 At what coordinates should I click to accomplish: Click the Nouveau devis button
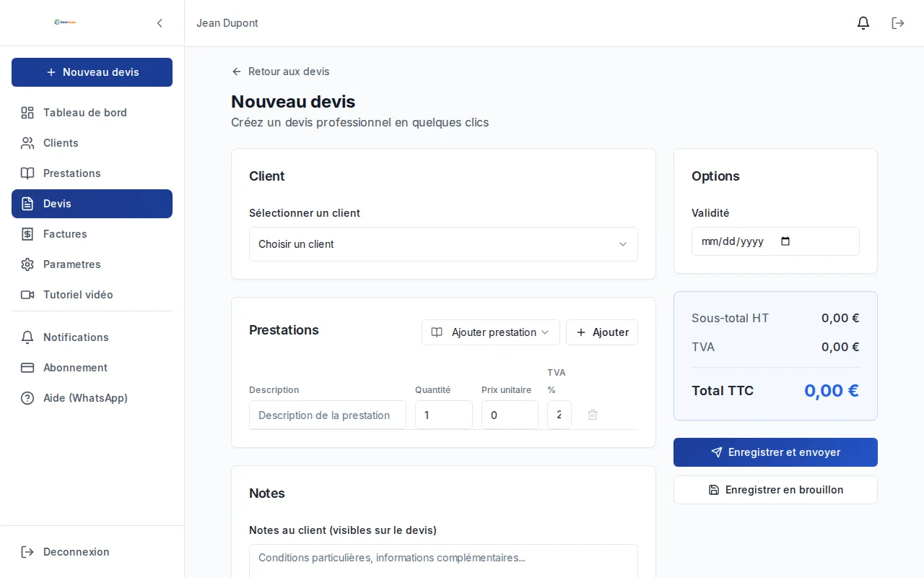pyautogui.click(x=92, y=72)
